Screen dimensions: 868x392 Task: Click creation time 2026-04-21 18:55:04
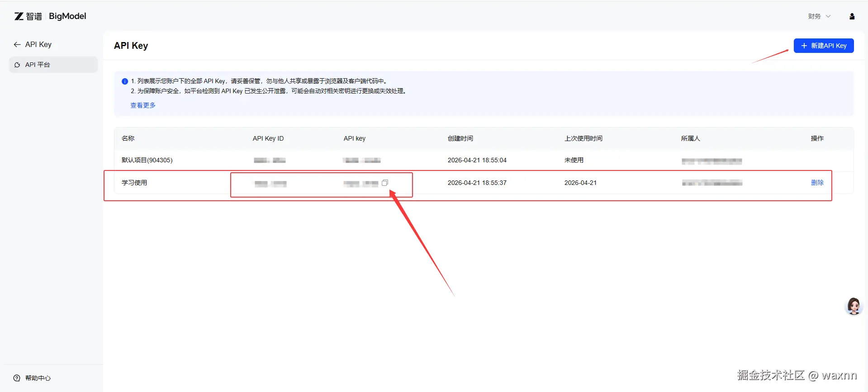477,160
